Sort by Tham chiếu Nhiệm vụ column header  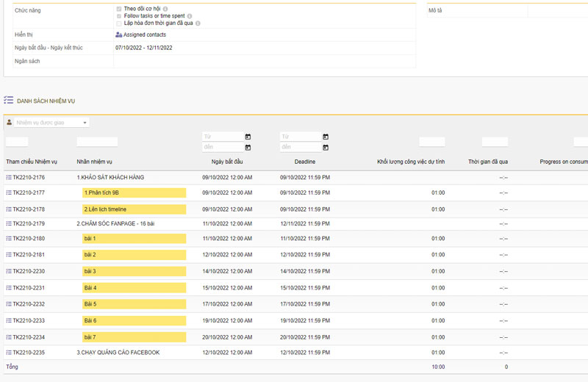coord(32,162)
